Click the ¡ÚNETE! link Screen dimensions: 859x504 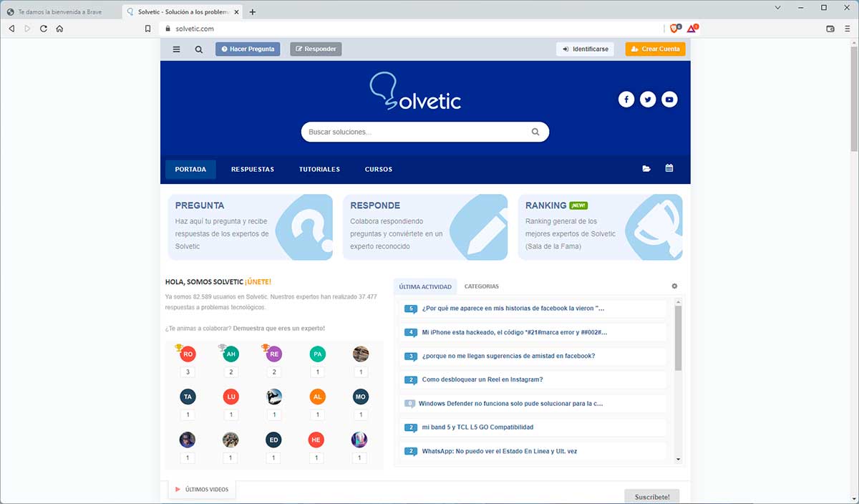click(258, 282)
